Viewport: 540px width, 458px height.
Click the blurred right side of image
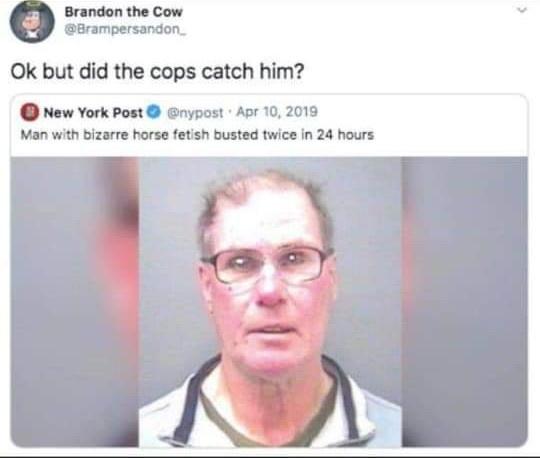[x=465, y=302]
